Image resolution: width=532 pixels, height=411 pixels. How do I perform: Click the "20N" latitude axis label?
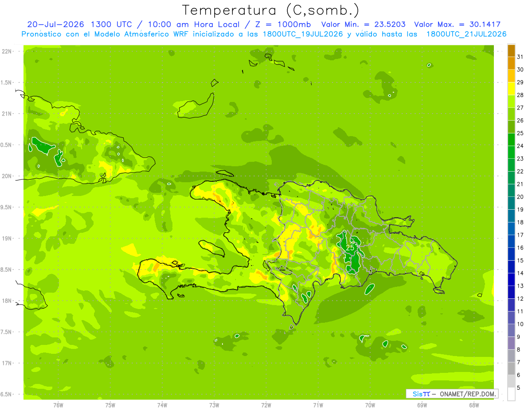tap(8, 176)
